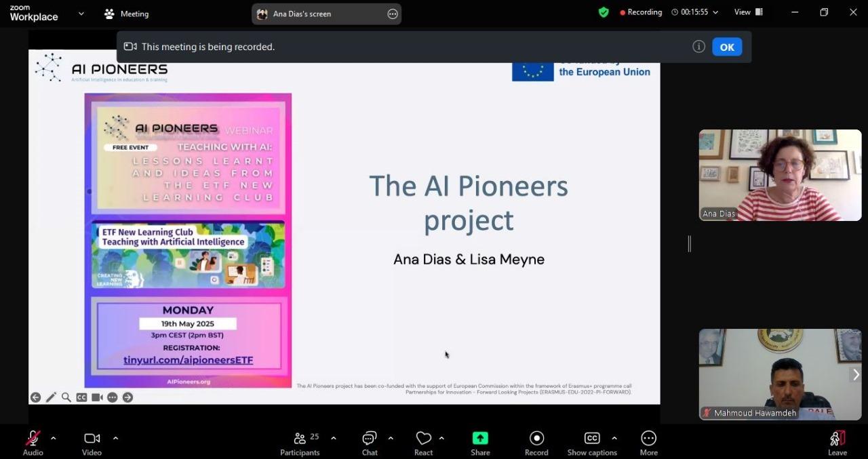Image resolution: width=868 pixels, height=459 pixels.
Task: Expand the Show captions options arrow
Action: [x=614, y=438]
